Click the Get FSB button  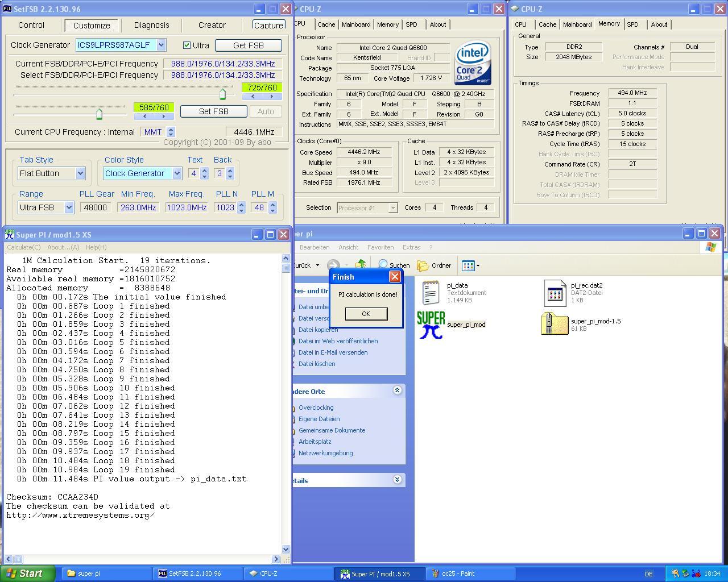click(249, 45)
